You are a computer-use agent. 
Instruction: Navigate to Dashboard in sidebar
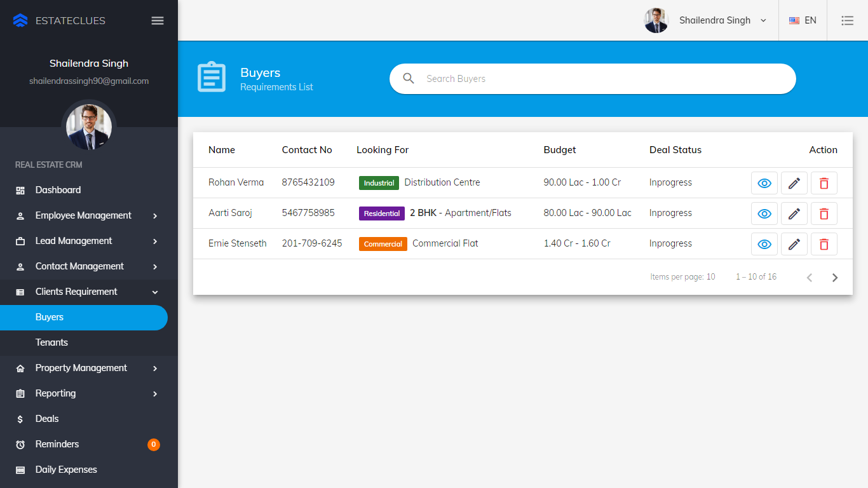pyautogui.click(x=58, y=190)
